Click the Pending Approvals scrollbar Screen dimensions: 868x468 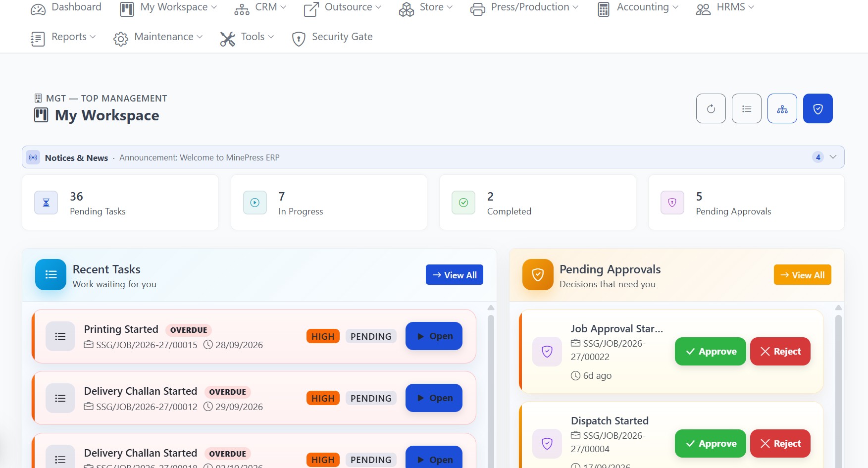coord(838,391)
